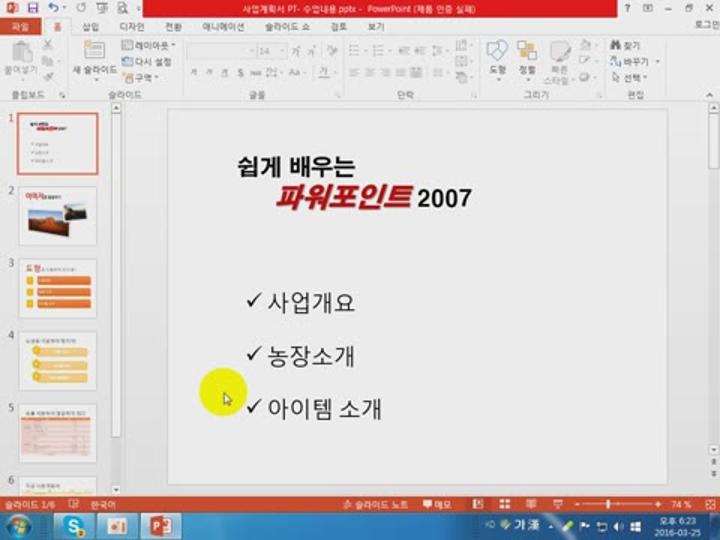Open Windows Start menu
720x540 pixels.
[18, 527]
